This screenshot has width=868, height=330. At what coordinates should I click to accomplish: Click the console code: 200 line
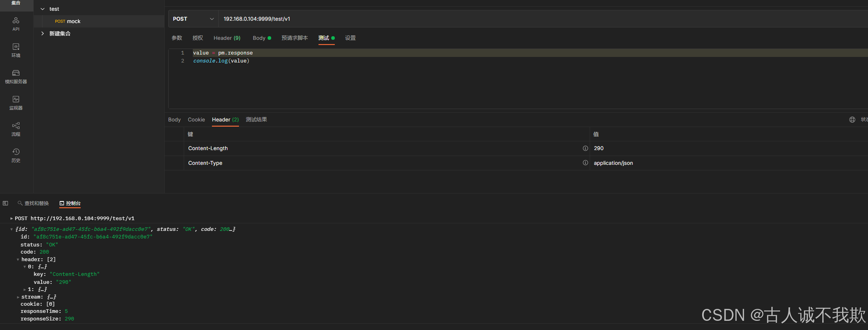click(x=35, y=252)
